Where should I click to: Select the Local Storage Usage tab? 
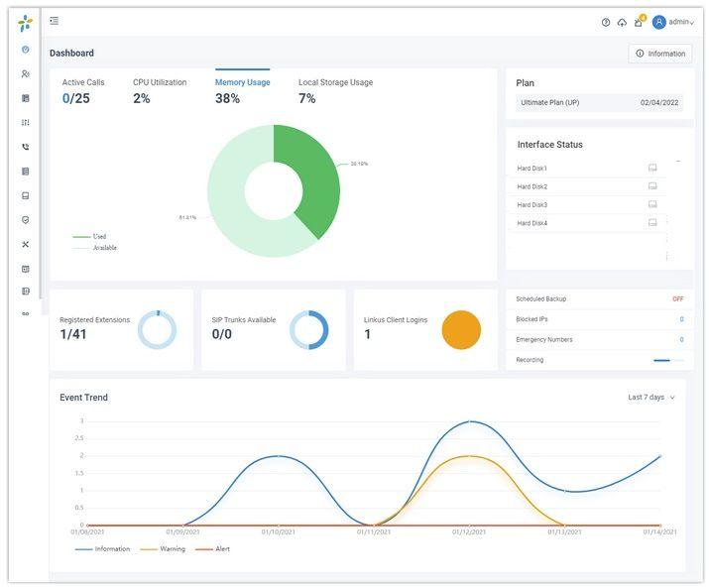tap(335, 82)
